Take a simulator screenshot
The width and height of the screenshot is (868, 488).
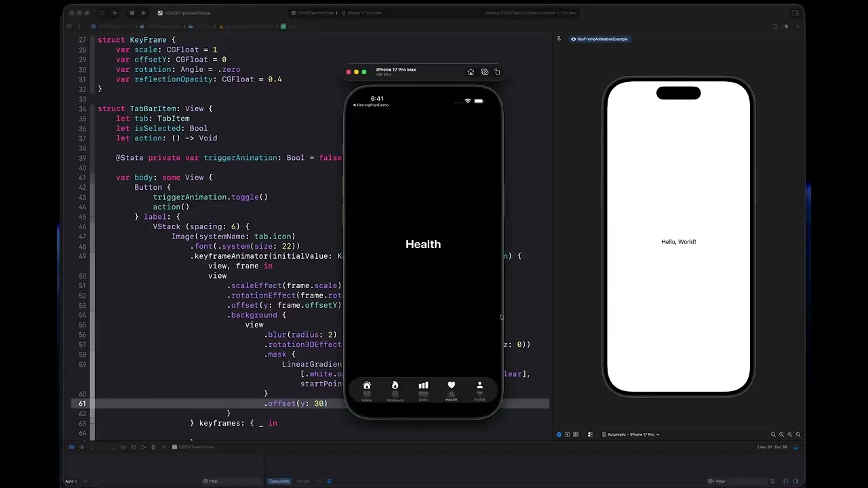tap(484, 72)
